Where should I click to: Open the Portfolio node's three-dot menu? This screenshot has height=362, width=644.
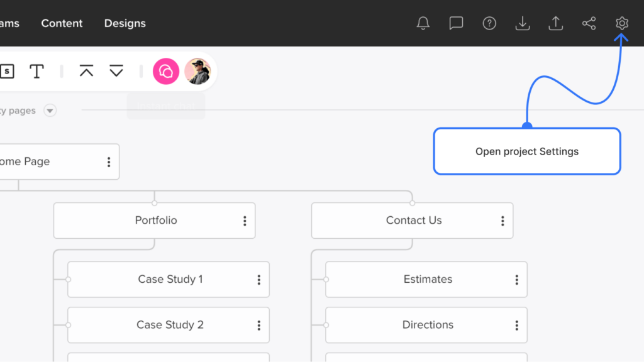245,221
